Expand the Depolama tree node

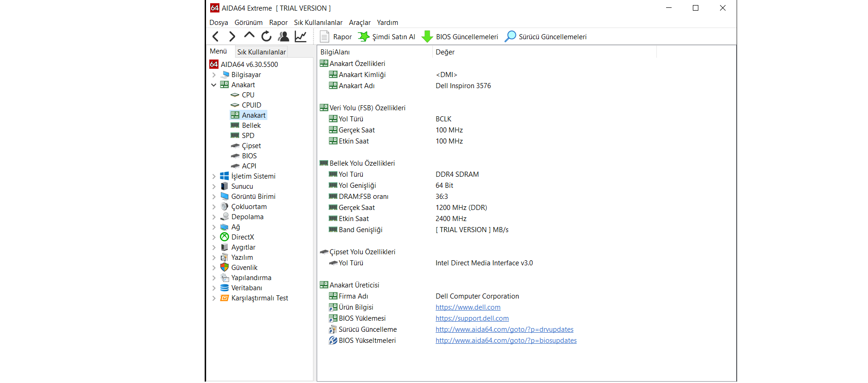click(x=214, y=217)
